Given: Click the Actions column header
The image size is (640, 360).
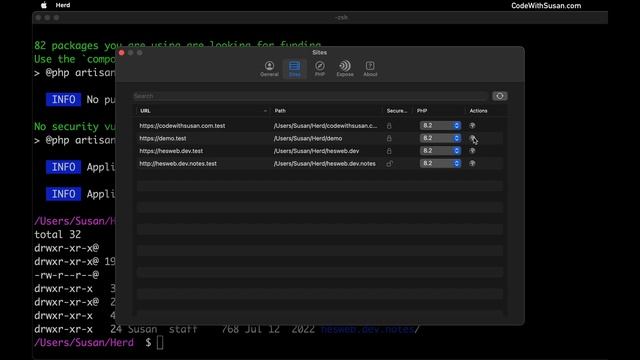Looking at the screenshot, I should 478,111.
